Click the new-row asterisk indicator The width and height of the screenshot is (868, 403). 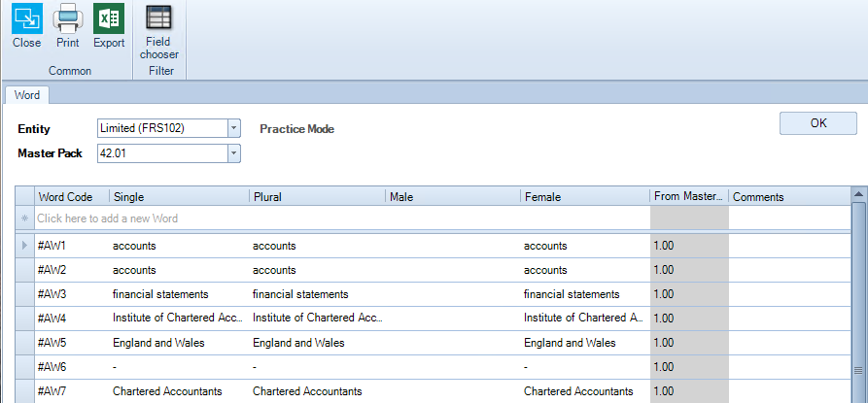coord(24,218)
